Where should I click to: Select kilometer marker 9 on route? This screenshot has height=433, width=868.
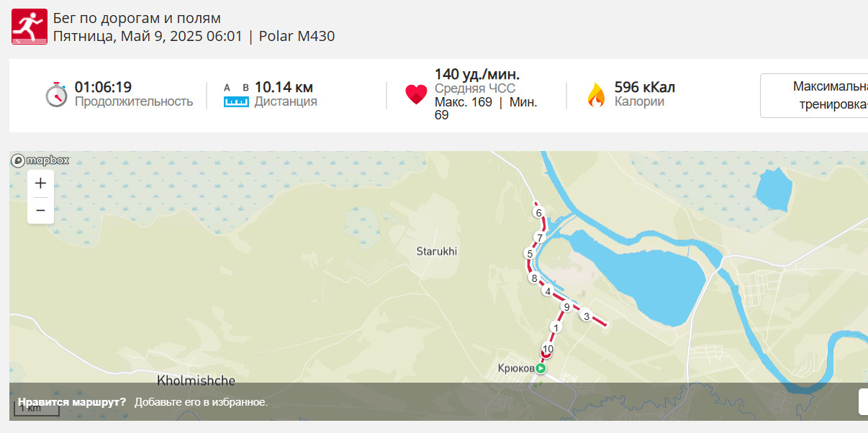566,307
